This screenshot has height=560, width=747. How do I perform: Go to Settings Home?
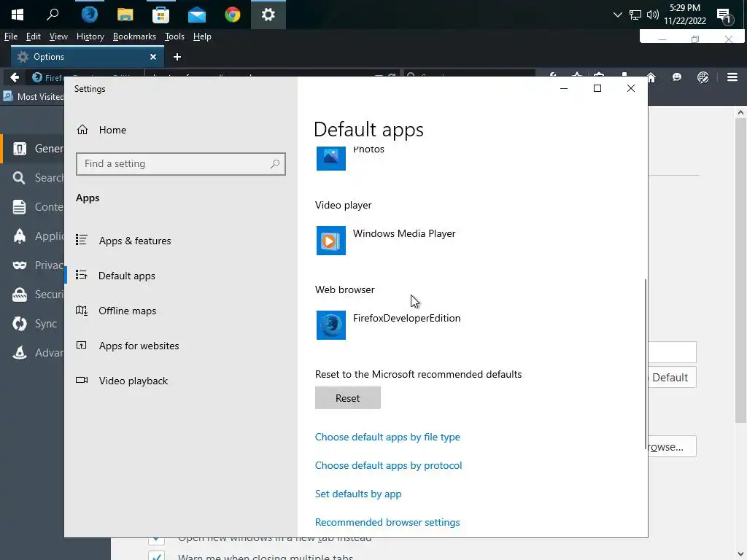pos(101,130)
